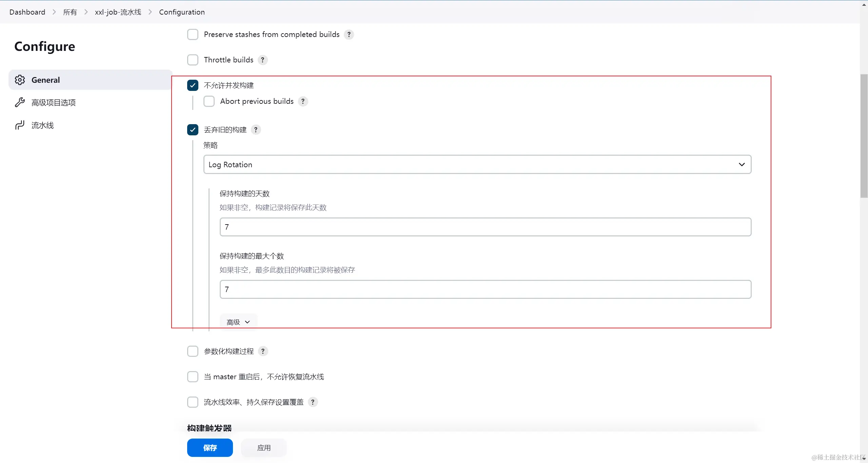868x463 pixels.
Task: Open help for Preserve stashes from completed builds
Action: [349, 35]
